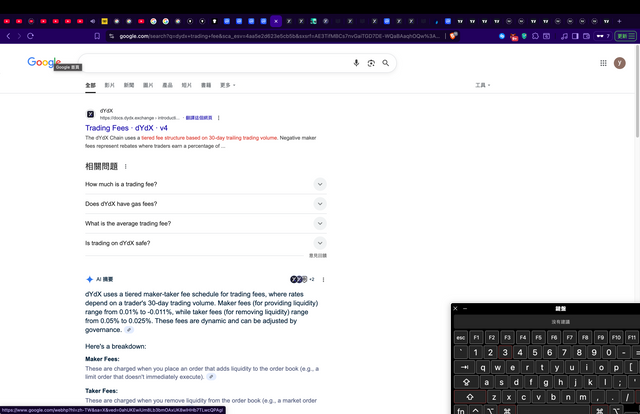640x414 pixels.
Task: Go back to the previous page
Action: [8, 36]
